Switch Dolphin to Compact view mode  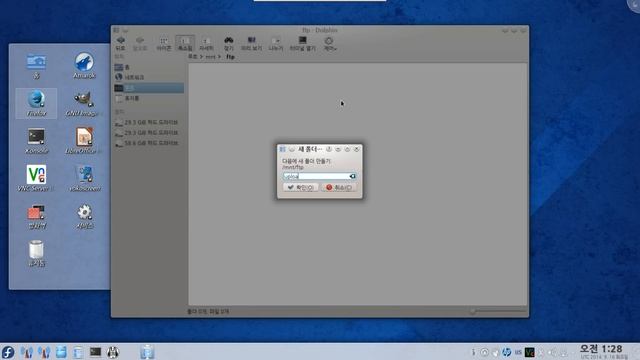click(x=185, y=43)
